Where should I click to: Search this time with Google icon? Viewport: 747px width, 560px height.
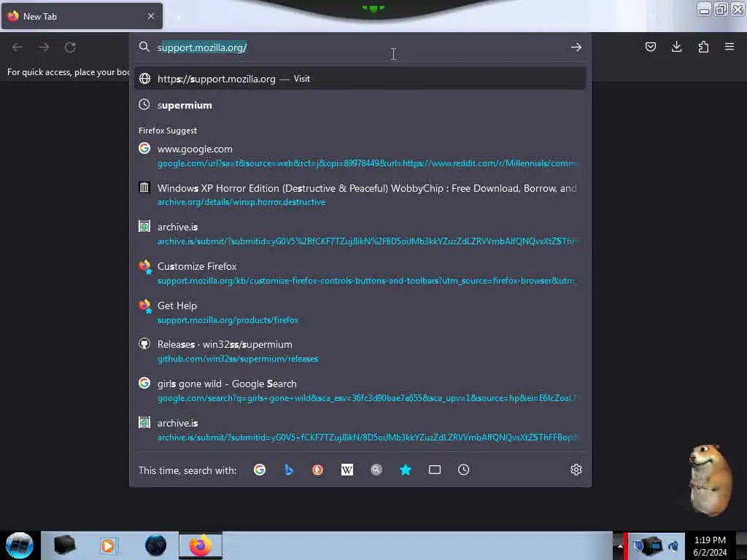pyautogui.click(x=260, y=470)
